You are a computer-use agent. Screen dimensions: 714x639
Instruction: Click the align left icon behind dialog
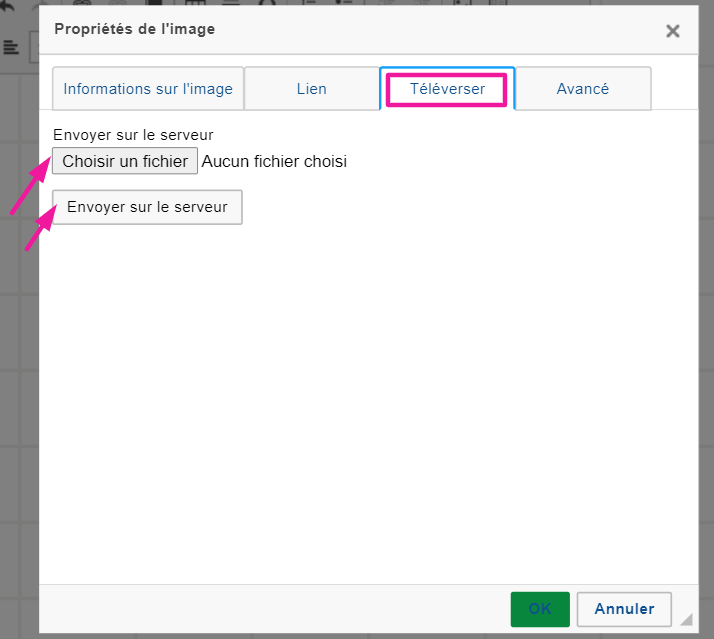[x=11, y=47]
